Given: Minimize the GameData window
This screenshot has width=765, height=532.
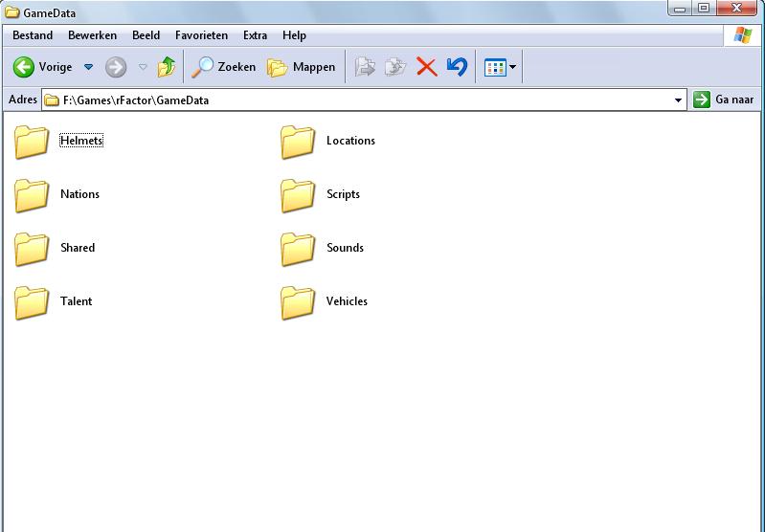Looking at the screenshot, I should click(680, 9).
